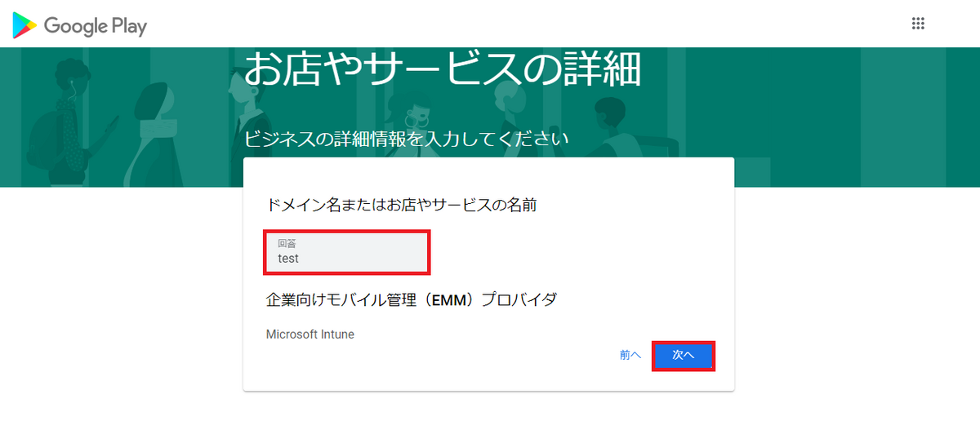Select the "Microsoft Intune" text

point(310,334)
